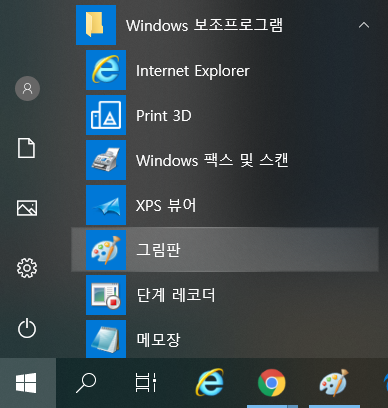Screen dimensions: 388x408
Task: Open the 단계 레코더 icon
Action: [x=106, y=295]
